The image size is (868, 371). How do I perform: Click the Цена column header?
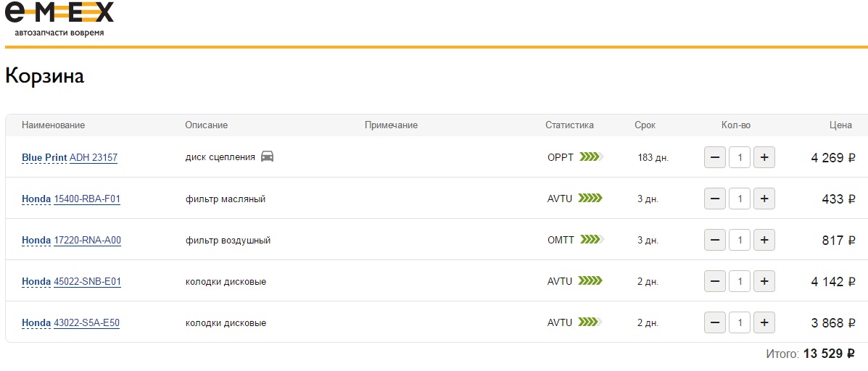click(x=840, y=125)
